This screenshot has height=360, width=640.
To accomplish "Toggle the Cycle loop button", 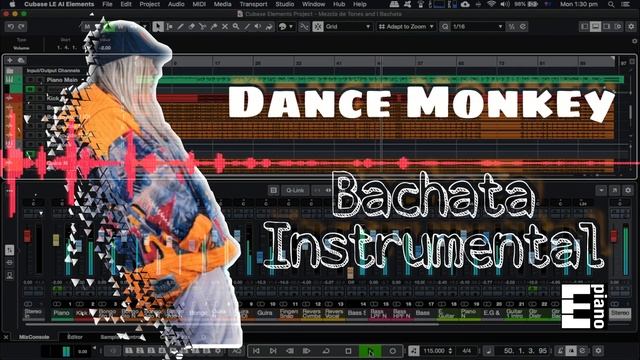I will click(326, 351).
